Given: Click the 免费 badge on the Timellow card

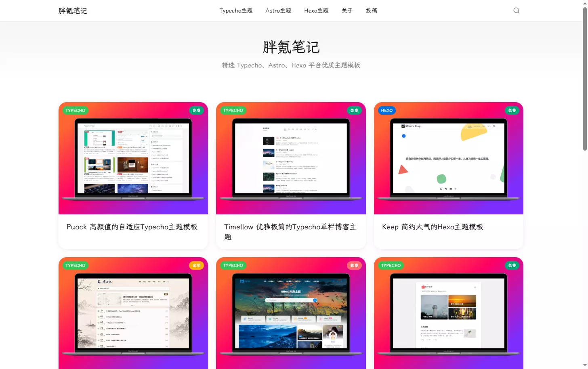Looking at the screenshot, I should point(354,110).
